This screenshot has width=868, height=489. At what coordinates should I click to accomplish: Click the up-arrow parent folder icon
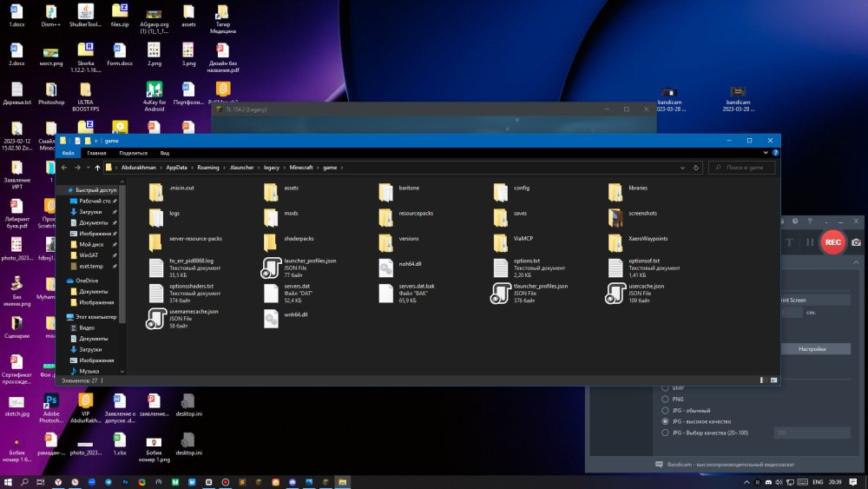point(97,168)
